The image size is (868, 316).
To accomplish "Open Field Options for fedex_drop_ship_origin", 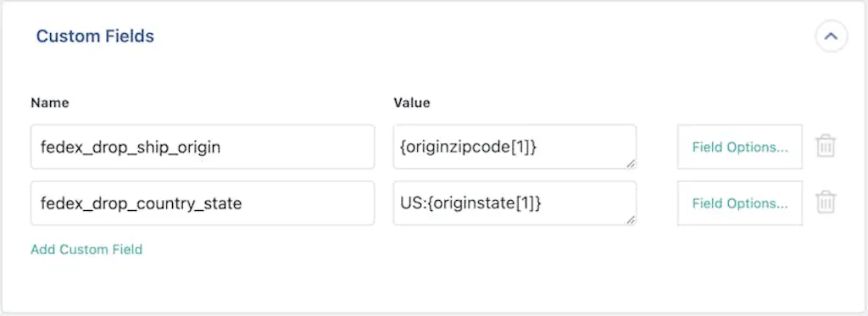I will (739, 147).
